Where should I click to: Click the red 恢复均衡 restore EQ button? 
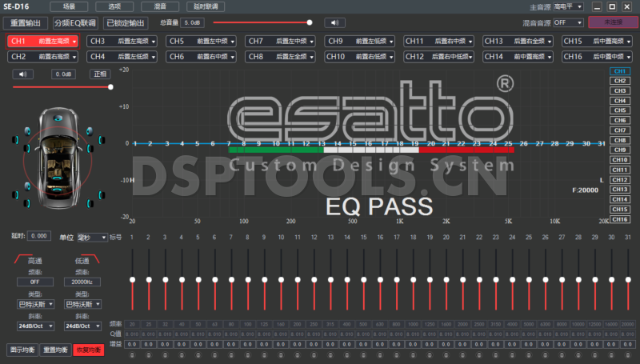(89, 350)
